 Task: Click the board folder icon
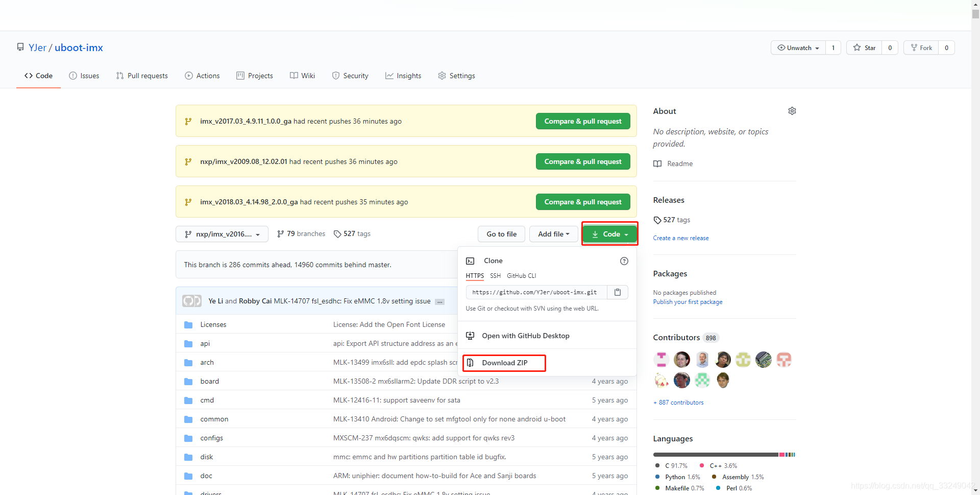pyautogui.click(x=188, y=381)
